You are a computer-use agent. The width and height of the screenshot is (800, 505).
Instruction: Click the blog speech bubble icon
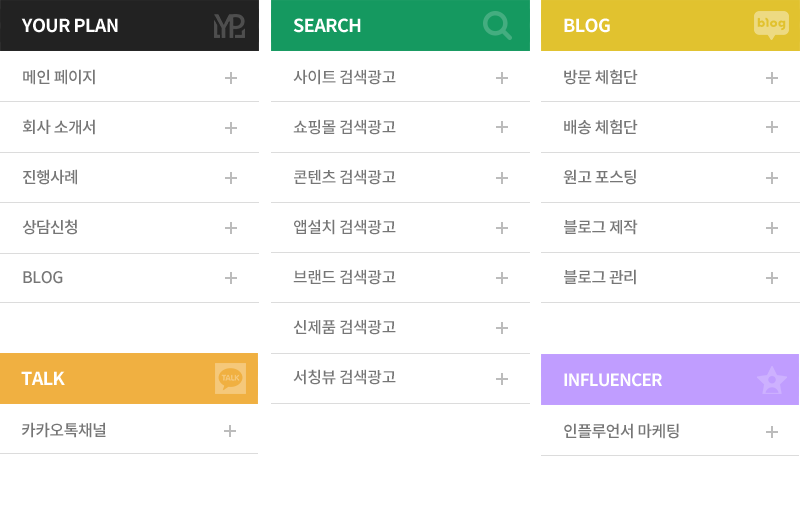click(x=771, y=25)
